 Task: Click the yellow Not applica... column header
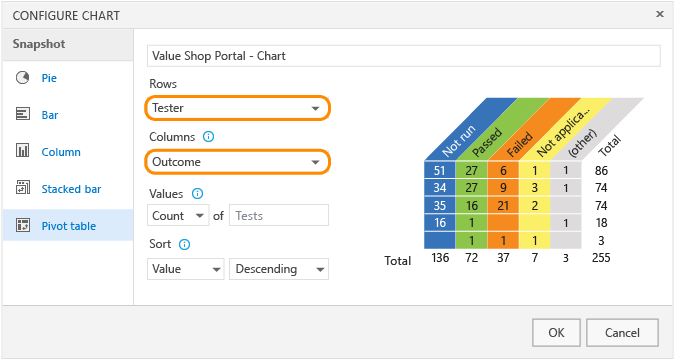pyautogui.click(x=565, y=129)
